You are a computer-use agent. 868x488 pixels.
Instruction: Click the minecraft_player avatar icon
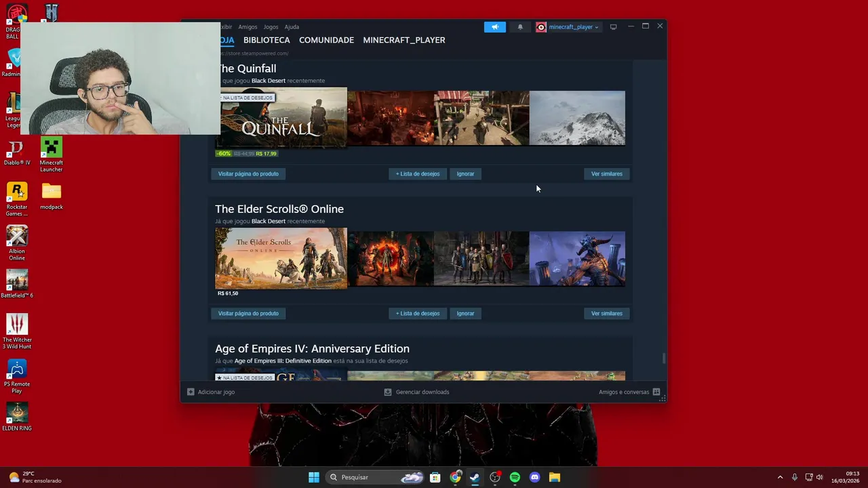click(541, 27)
